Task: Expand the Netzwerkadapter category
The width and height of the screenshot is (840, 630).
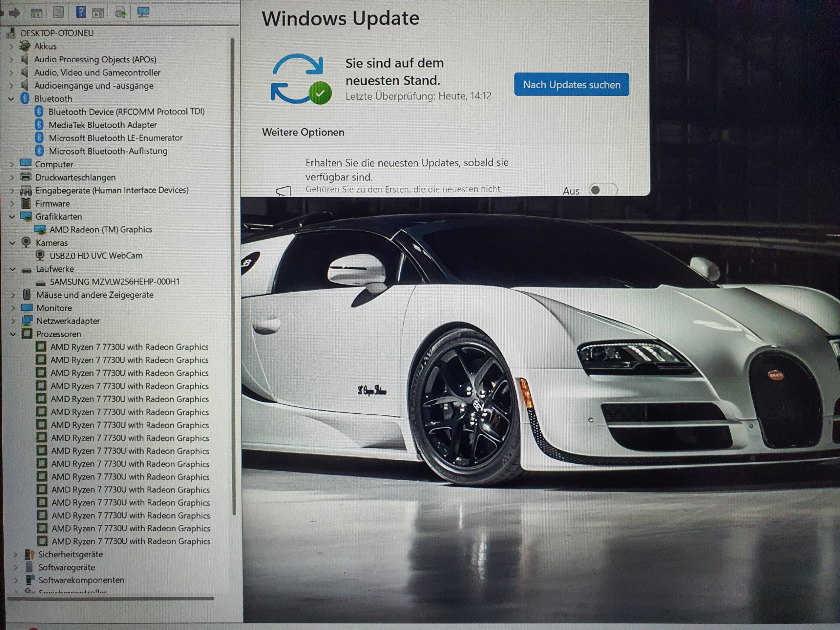Action: tap(13, 321)
